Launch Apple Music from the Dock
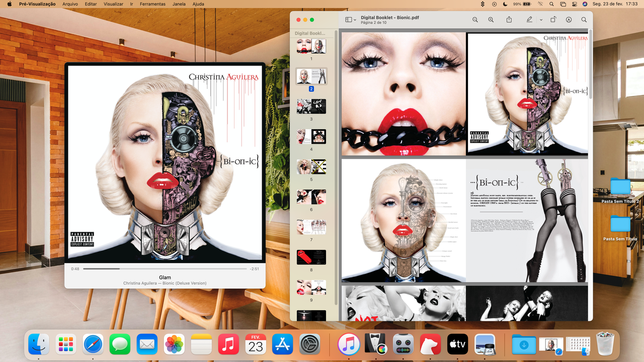644x362 pixels. tap(229, 344)
